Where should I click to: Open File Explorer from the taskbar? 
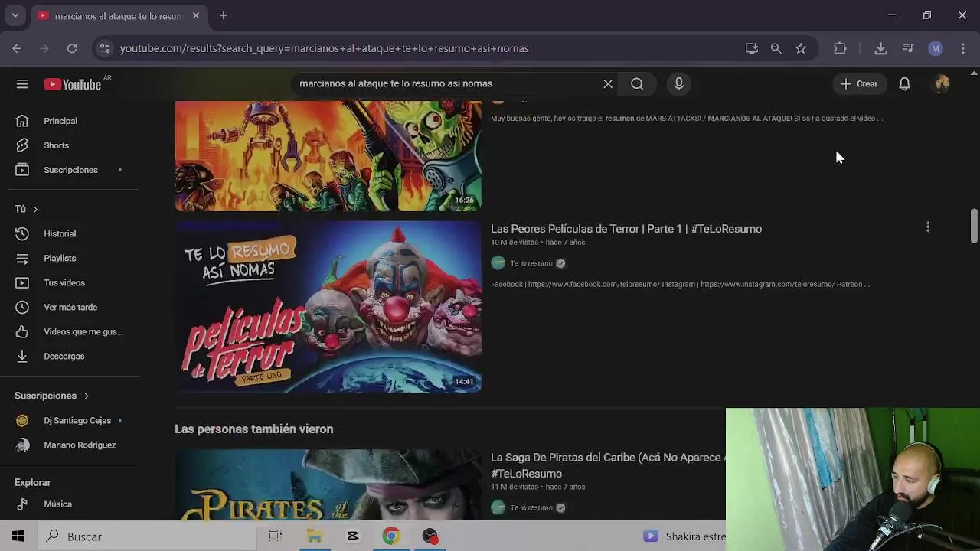coord(315,536)
